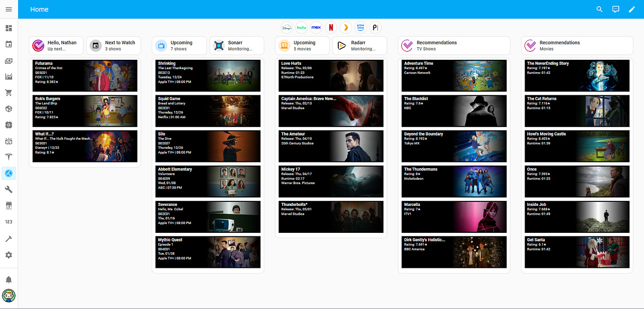Open the 123 sidebar icon

[x=9, y=222]
